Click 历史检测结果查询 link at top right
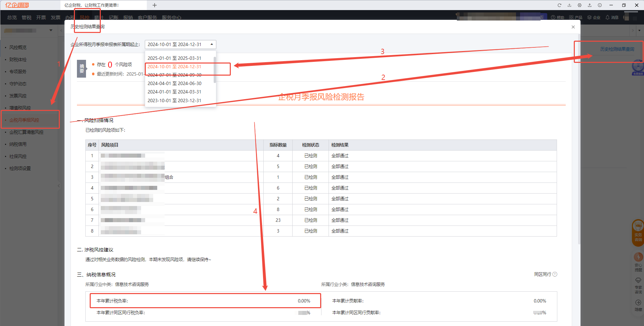The width and height of the screenshot is (644, 326). 617,49
